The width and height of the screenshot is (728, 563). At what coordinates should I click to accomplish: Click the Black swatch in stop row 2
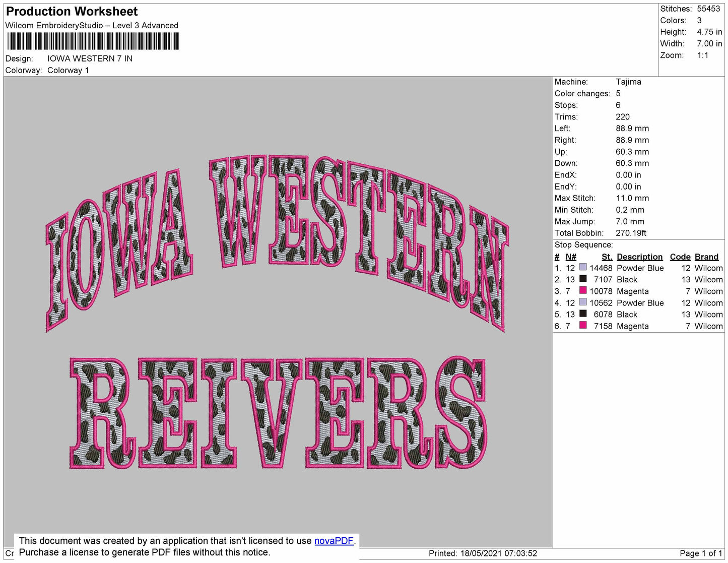[583, 279]
